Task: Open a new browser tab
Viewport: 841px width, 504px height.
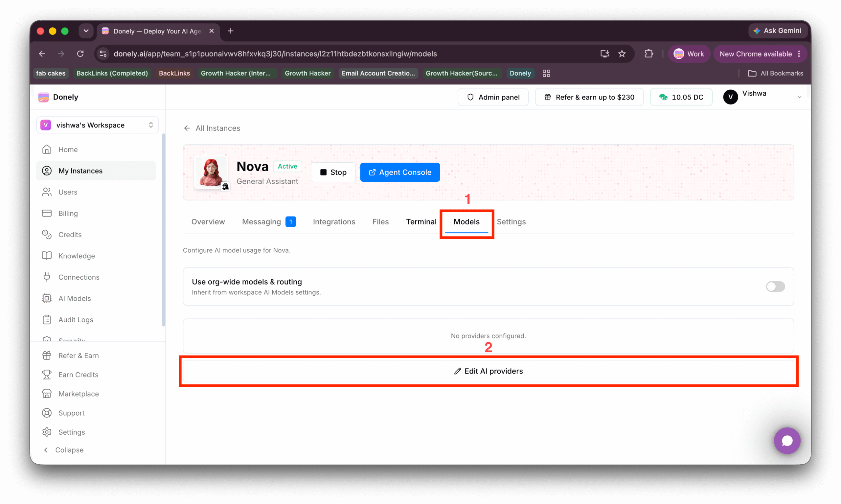Action: (231, 31)
